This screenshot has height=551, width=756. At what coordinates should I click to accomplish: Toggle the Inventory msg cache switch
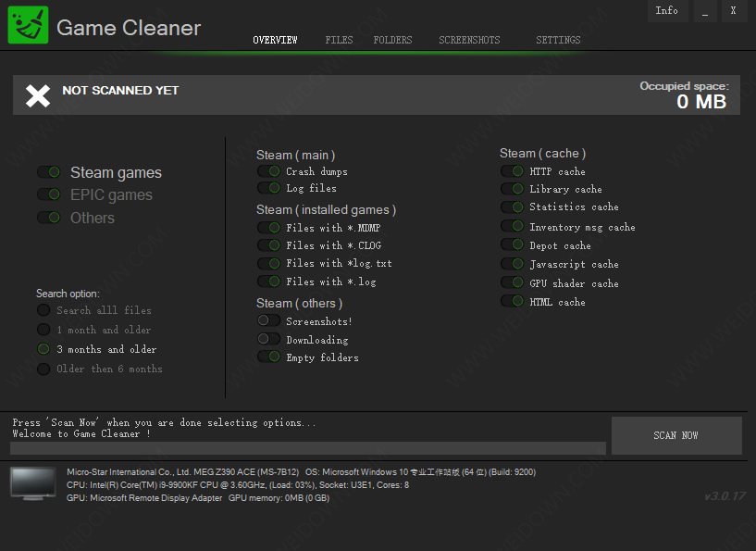(x=512, y=226)
